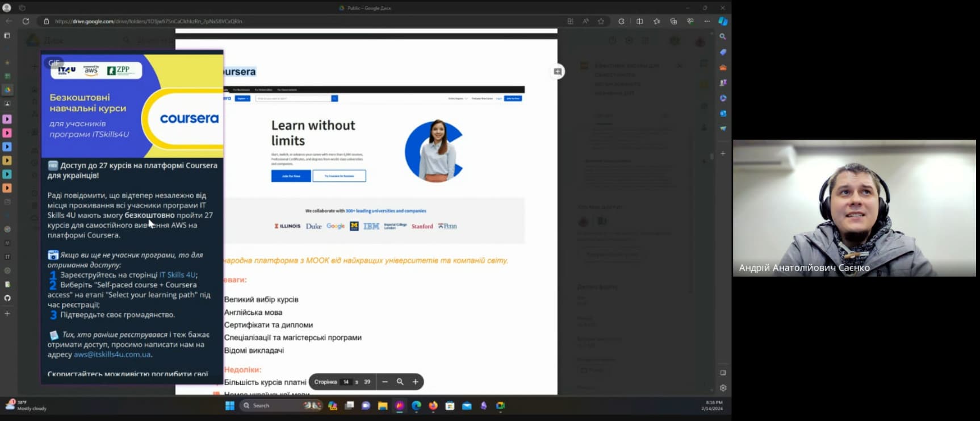Click the coursera logo in the GIF banner
This screenshot has height=421, width=980.
coord(189,118)
